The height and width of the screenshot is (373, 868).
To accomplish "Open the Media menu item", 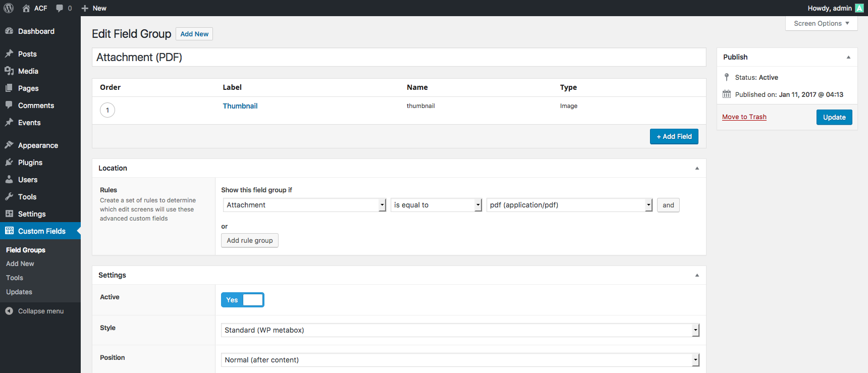I will [x=28, y=71].
